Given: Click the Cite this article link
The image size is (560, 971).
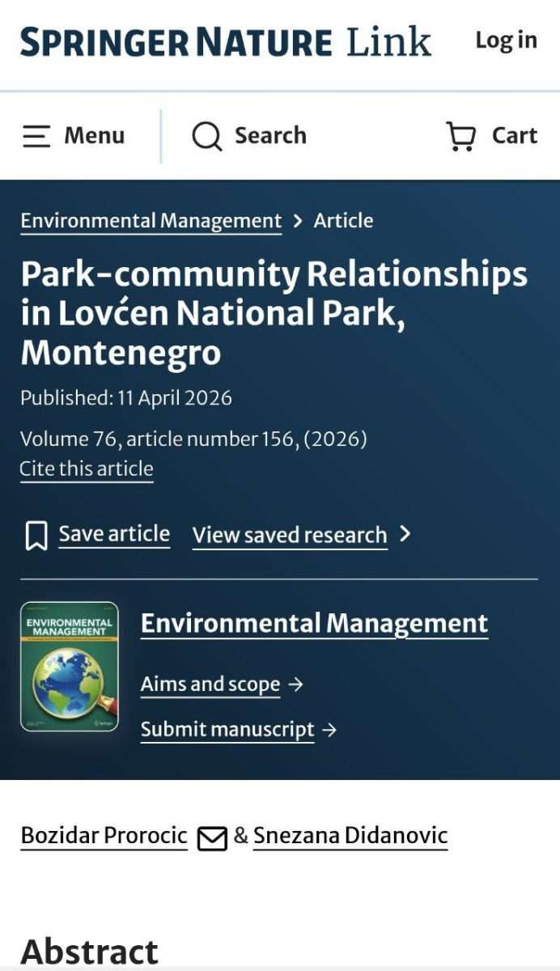Looking at the screenshot, I should pos(87,469).
